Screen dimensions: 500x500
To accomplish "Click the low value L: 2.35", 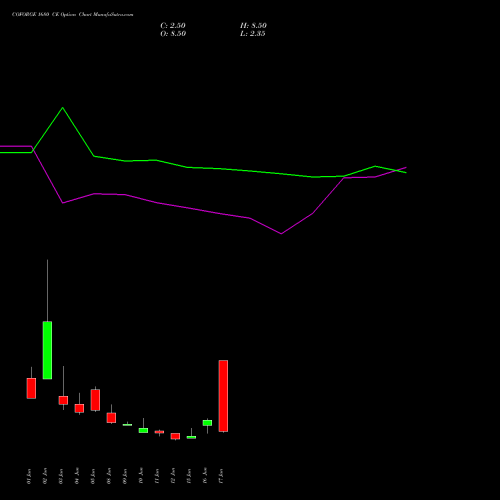I will coord(253,34).
